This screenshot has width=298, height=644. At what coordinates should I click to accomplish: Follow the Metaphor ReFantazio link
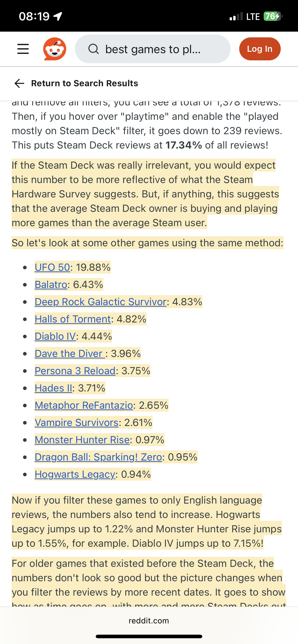point(84,405)
